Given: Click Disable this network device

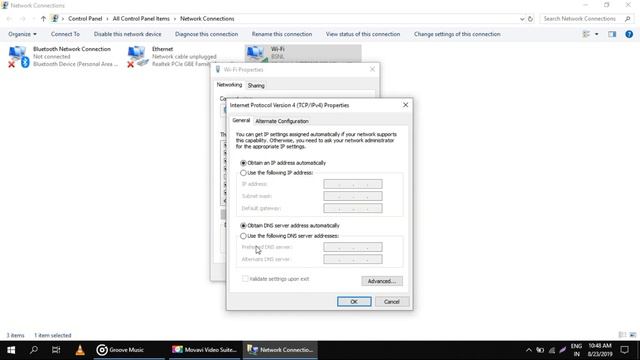Looking at the screenshot, I should tap(127, 34).
